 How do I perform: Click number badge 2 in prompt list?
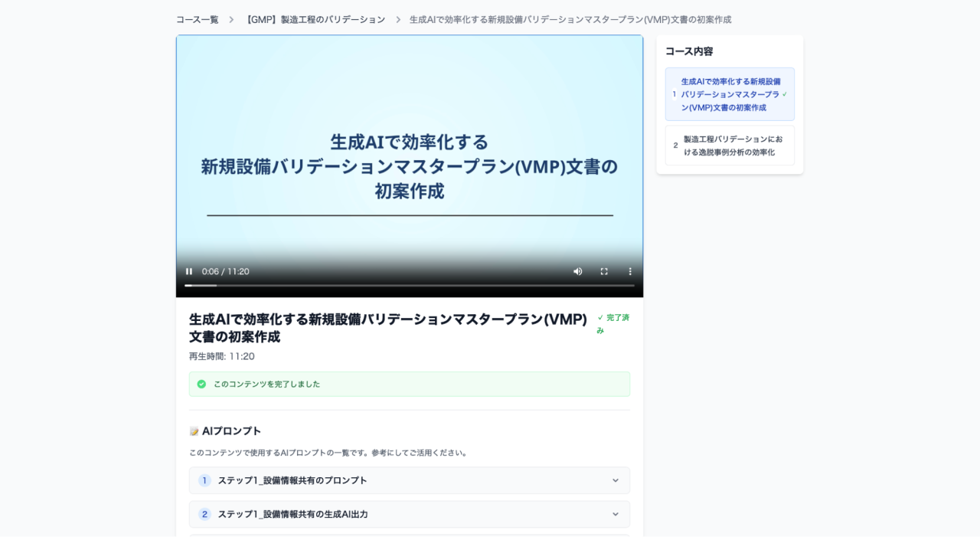204,514
